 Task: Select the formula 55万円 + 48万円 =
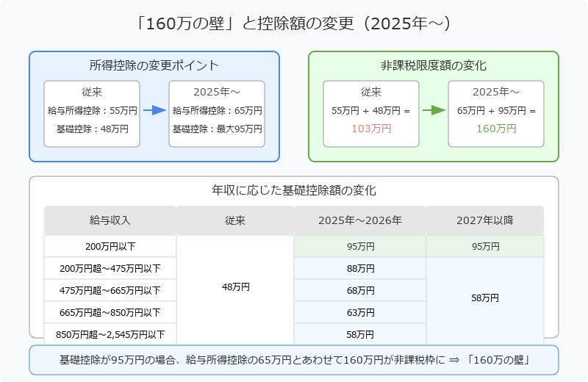point(371,111)
